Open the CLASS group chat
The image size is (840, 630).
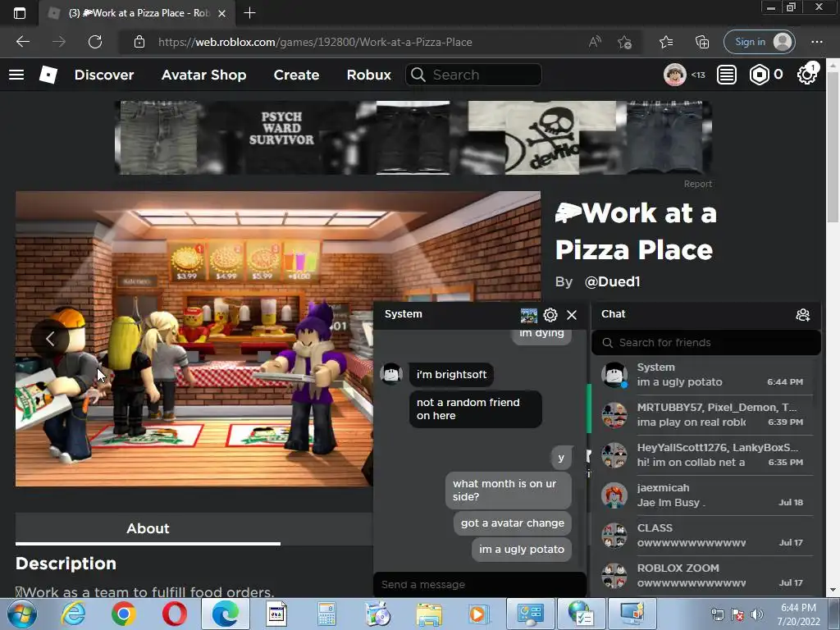(706, 535)
